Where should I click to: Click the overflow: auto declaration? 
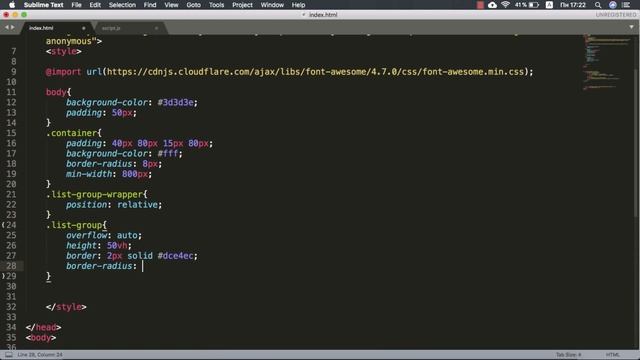point(104,236)
